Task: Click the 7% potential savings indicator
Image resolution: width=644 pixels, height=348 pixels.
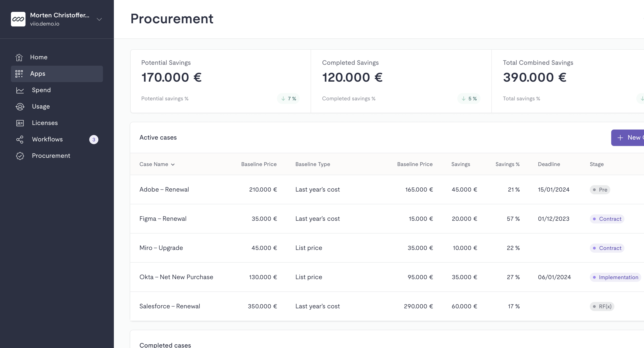Action: (288, 98)
